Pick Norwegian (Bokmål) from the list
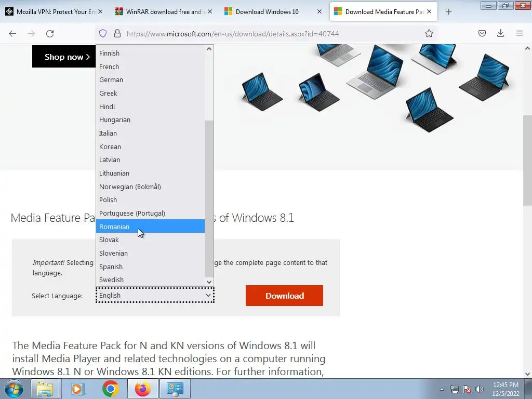Viewport: 532px width, 399px height. (x=150, y=187)
